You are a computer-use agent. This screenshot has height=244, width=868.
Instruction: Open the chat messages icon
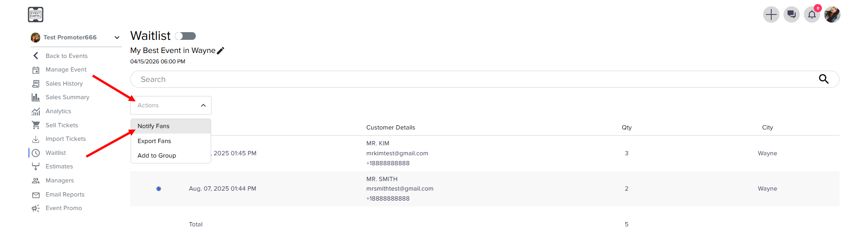791,14
